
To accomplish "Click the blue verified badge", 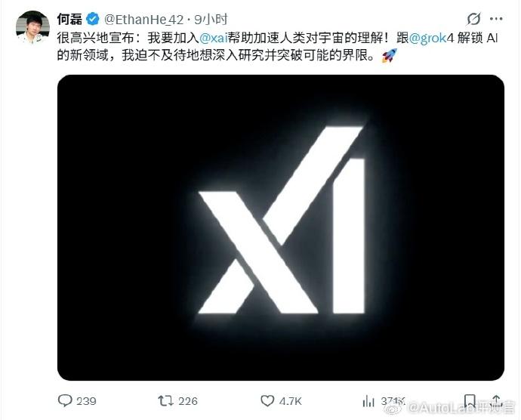I will tap(93, 19).
